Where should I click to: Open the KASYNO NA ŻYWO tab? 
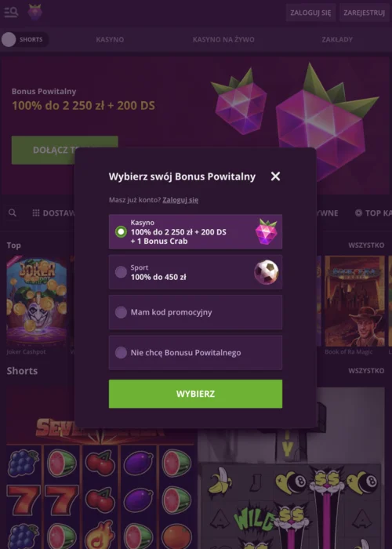click(x=223, y=39)
